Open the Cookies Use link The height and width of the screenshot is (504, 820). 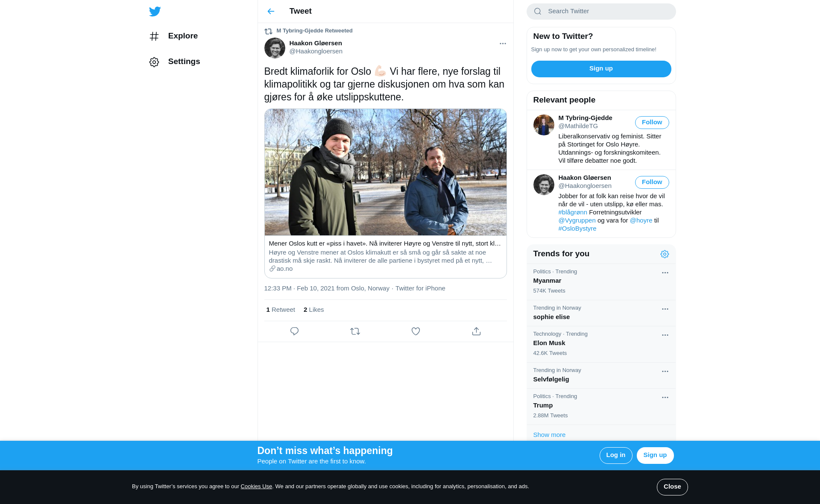(x=256, y=486)
